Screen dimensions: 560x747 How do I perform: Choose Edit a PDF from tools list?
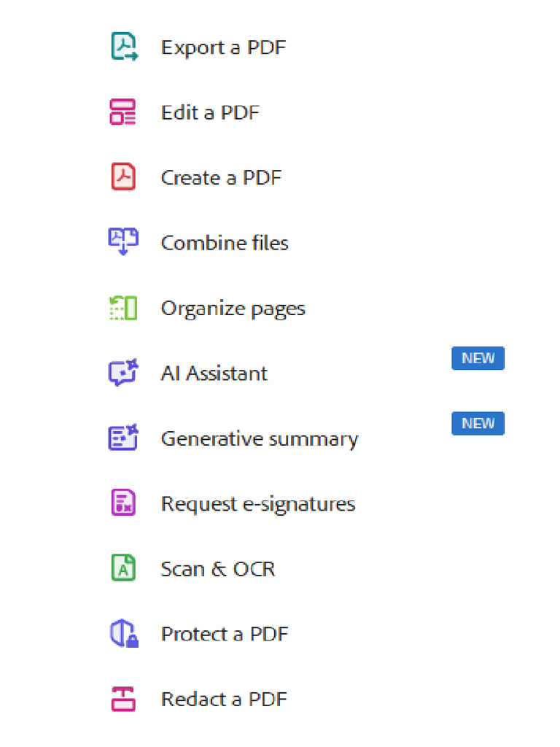[x=210, y=112]
